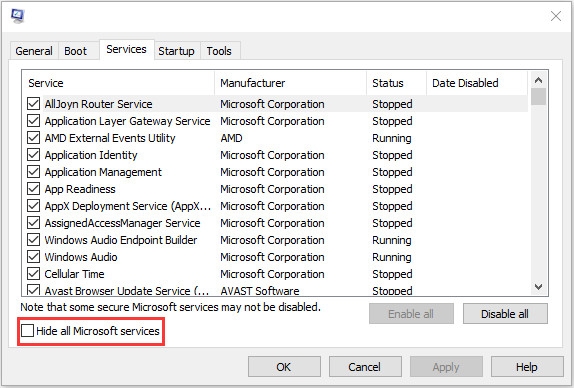This screenshot has width=574, height=388.
Task: Open Help for System Configuration
Action: [x=527, y=367]
